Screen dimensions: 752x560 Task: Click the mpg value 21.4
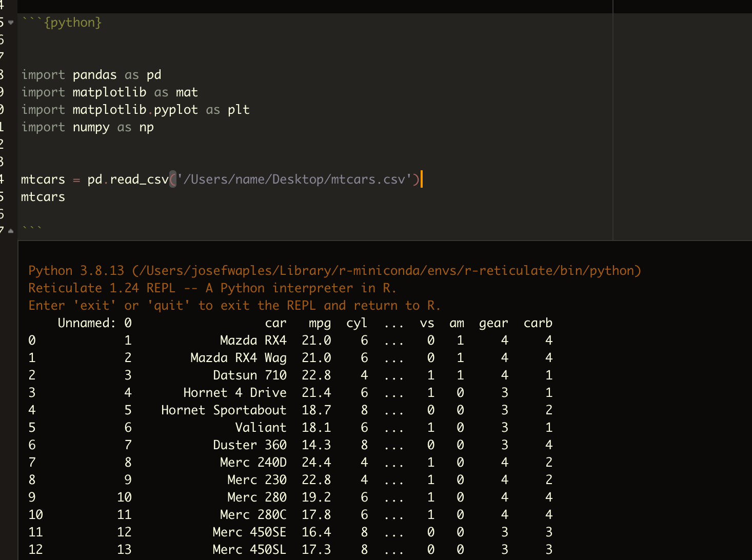click(316, 393)
